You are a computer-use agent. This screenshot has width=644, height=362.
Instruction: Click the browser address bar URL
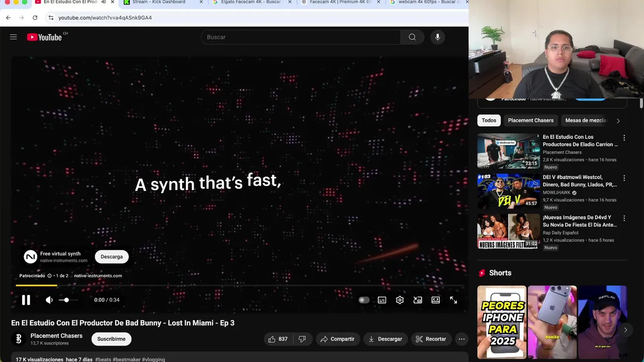105,18
